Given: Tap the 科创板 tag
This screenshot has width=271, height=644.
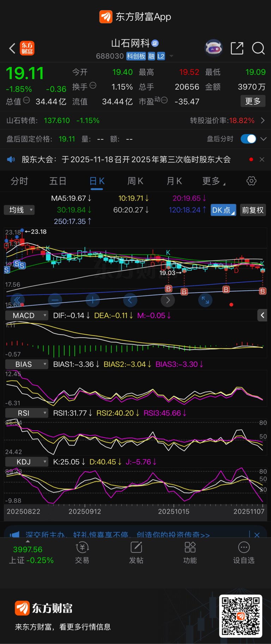Looking at the screenshot, I should (x=136, y=56).
